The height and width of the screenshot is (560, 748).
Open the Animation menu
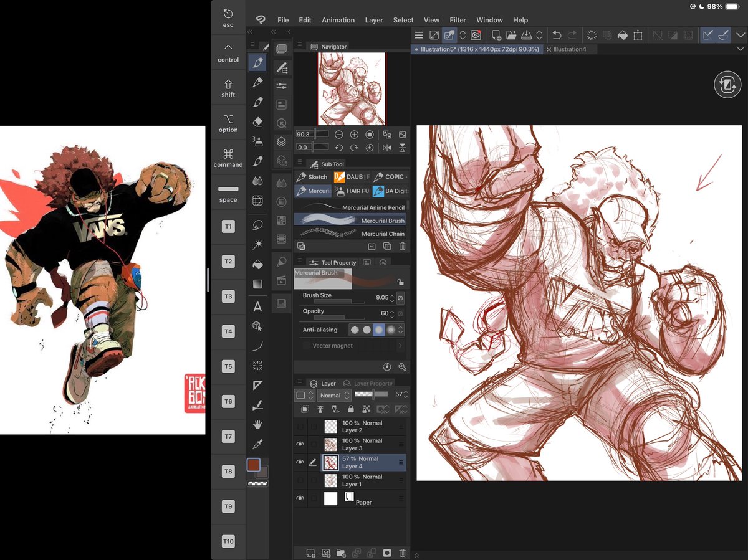tap(338, 20)
